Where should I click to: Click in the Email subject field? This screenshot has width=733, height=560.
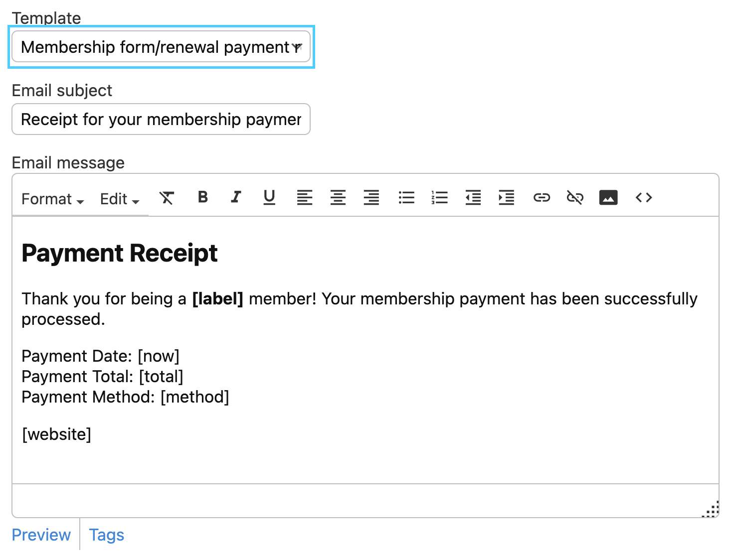click(161, 120)
